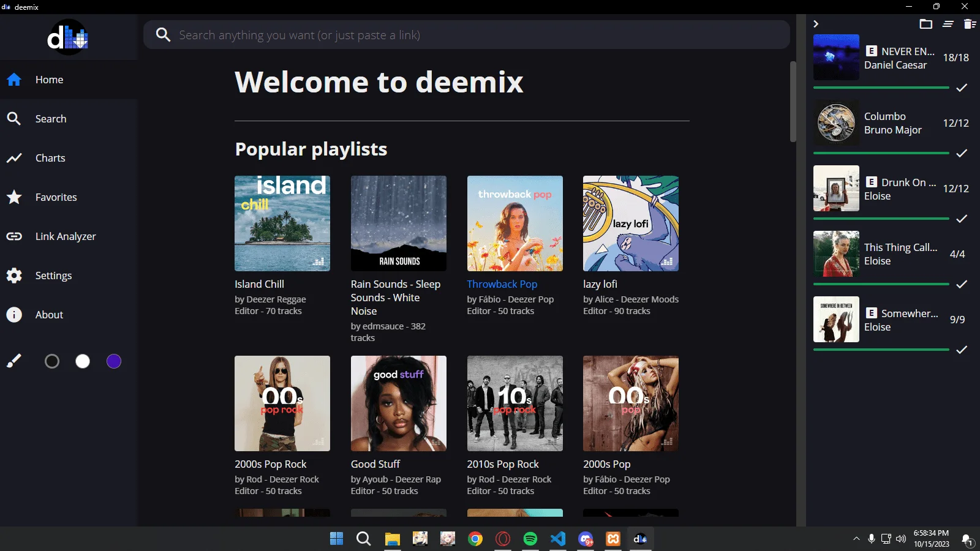The height and width of the screenshot is (551, 980).
Task: Open the lazy lofi playlist title
Action: pyautogui.click(x=600, y=284)
